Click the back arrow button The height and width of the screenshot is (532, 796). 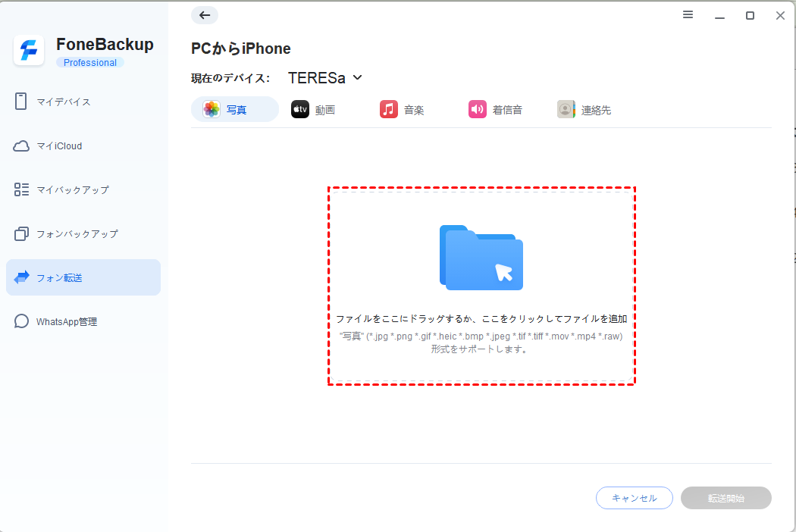click(x=205, y=15)
